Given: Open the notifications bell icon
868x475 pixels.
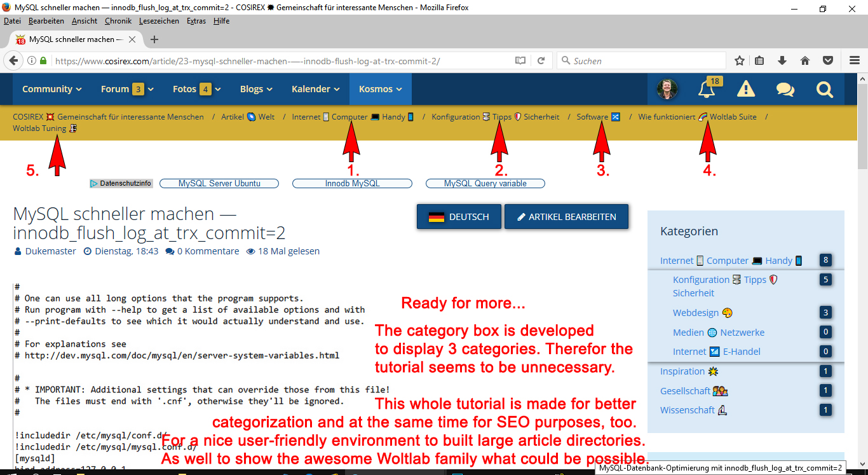Looking at the screenshot, I should pyautogui.click(x=706, y=90).
